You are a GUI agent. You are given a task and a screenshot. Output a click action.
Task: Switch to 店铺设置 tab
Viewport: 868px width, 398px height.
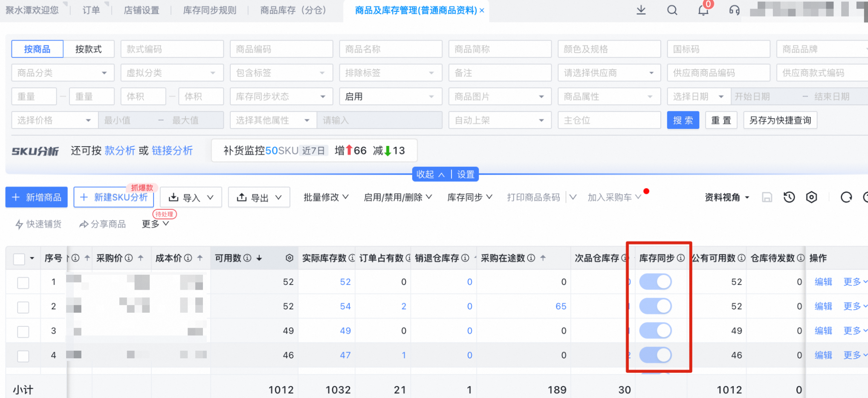click(142, 10)
